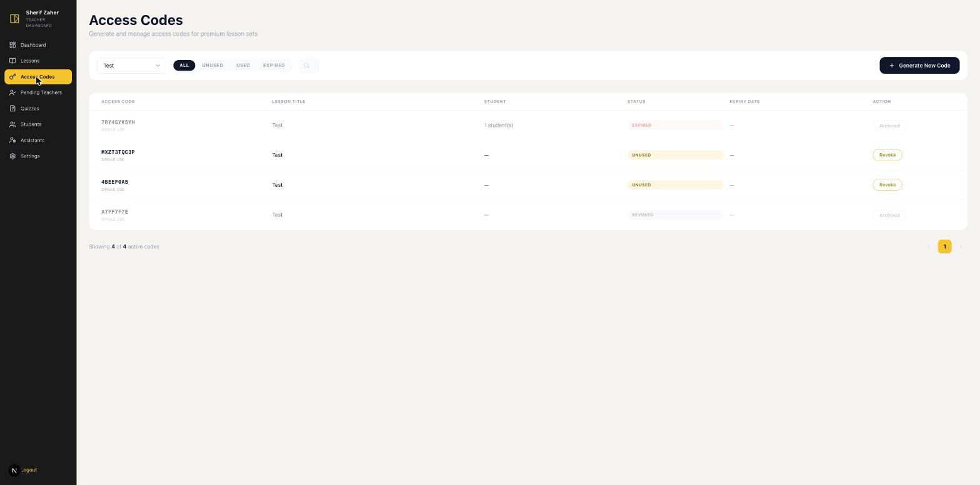This screenshot has height=485, width=980.
Task: Open Dashboard from the sidebar
Action: coord(38,45)
